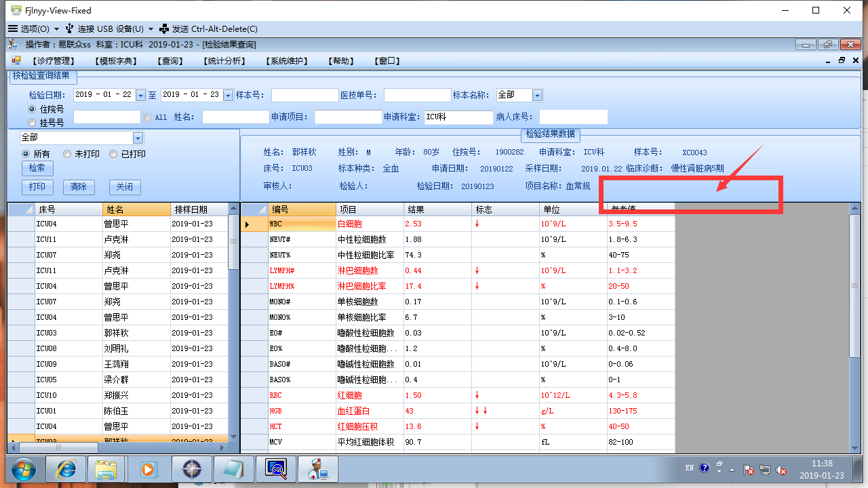Click the USB device icon in toolbar
868x488 pixels.
[x=70, y=29]
